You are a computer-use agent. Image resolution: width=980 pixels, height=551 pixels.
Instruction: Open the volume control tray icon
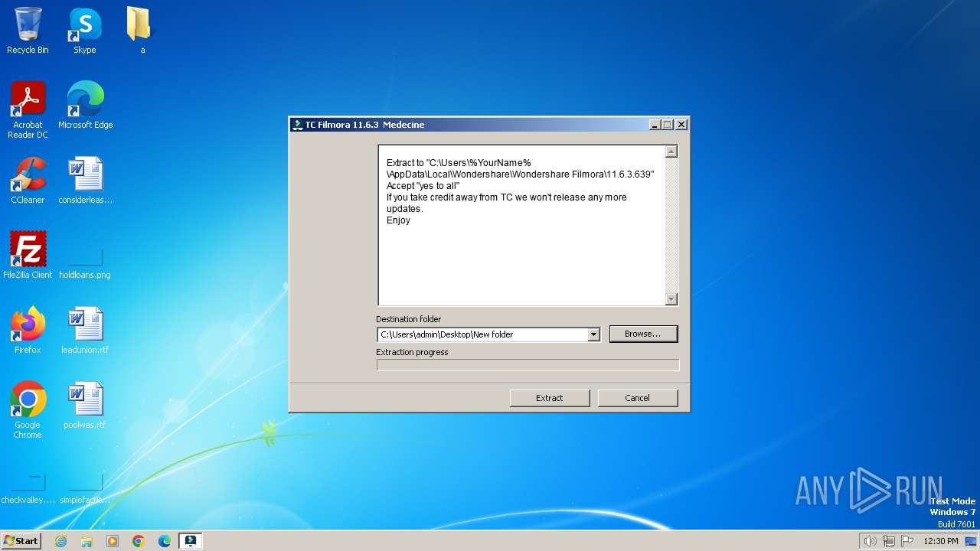point(870,541)
